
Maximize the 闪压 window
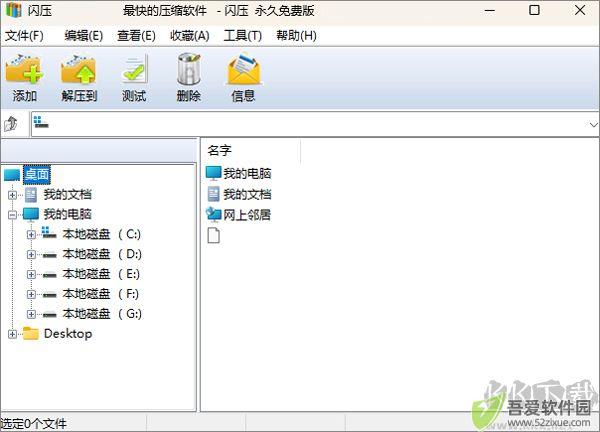click(x=535, y=10)
